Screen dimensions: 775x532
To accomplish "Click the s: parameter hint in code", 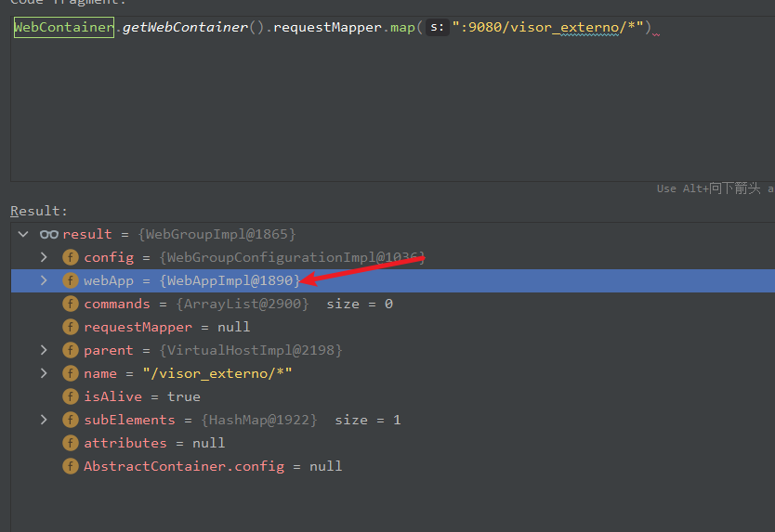I will pyautogui.click(x=438, y=27).
